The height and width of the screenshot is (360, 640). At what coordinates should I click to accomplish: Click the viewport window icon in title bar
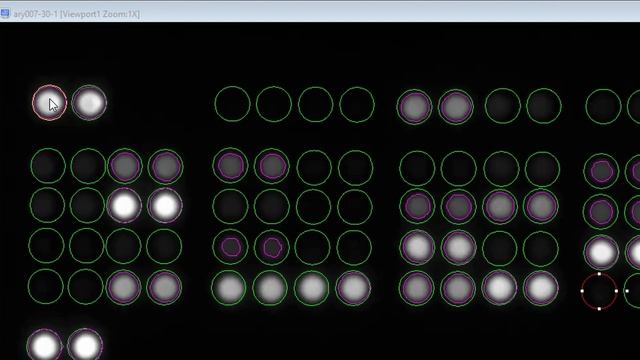click(5, 14)
